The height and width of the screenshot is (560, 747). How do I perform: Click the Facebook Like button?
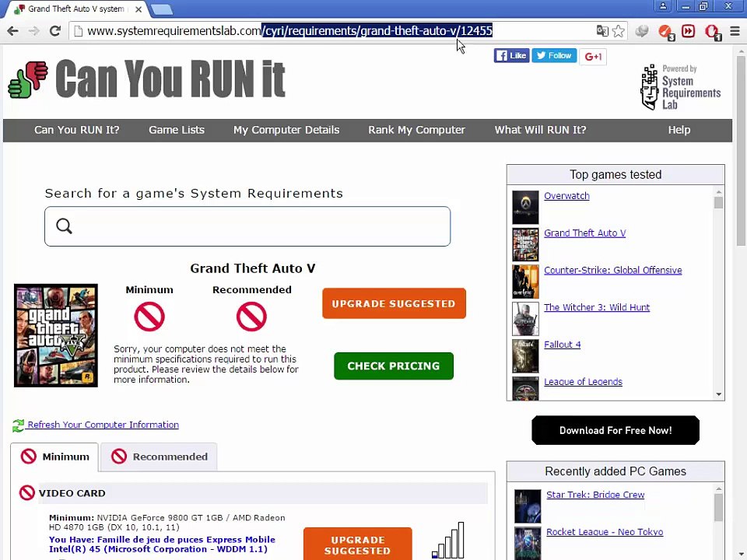[x=511, y=56]
